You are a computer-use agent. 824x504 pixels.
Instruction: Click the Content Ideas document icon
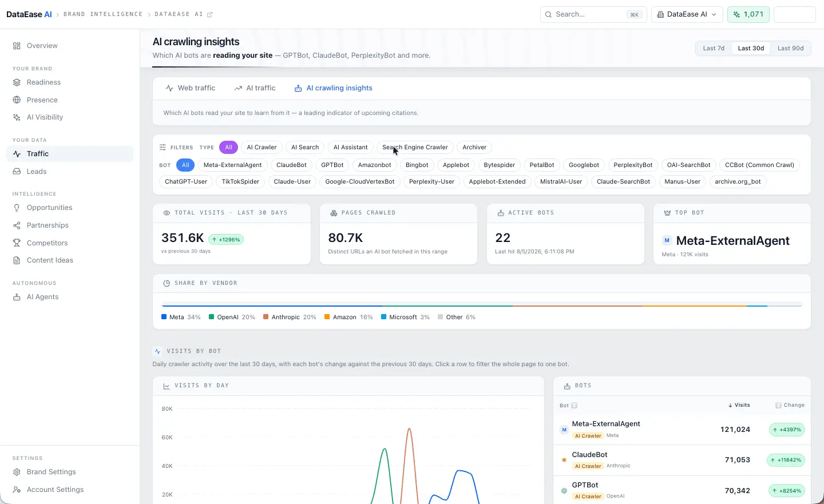coord(17,260)
